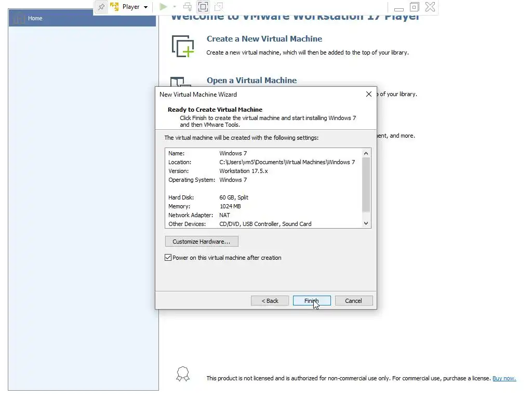The width and height of the screenshot is (532, 399).
Task: Uncheck Power on this virtual machine after creation
Action: (168, 258)
